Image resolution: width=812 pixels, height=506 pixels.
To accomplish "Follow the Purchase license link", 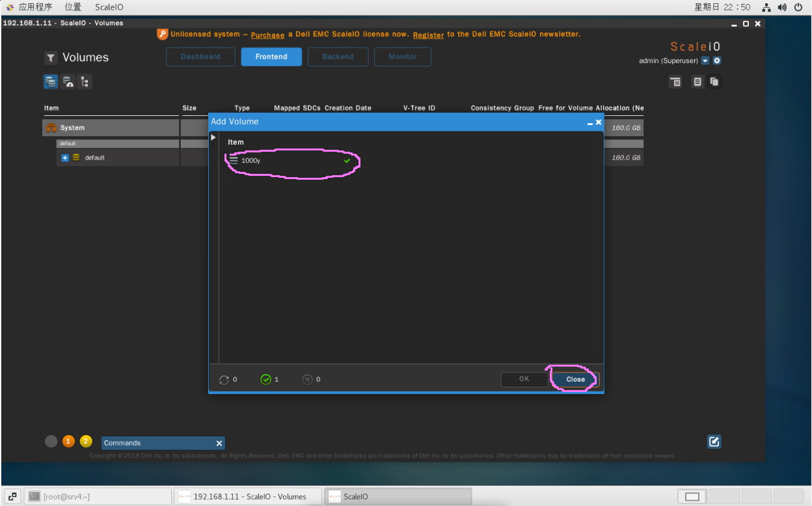I will [x=267, y=35].
